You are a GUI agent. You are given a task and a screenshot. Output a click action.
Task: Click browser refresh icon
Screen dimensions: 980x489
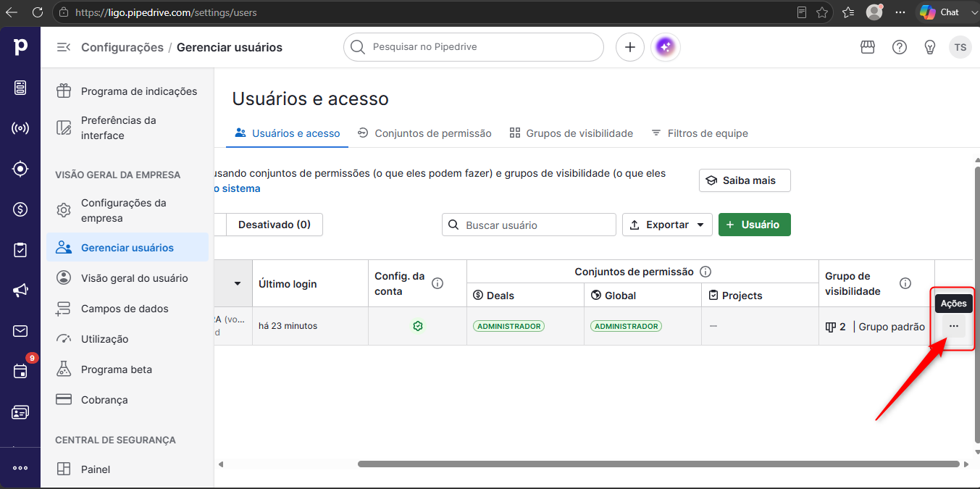tap(38, 12)
